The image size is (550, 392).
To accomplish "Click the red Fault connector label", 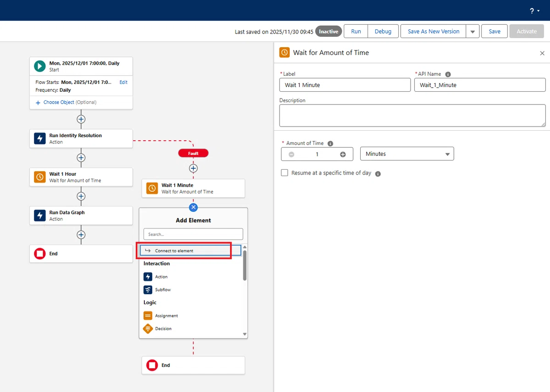I will pyautogui.click(x=193, y=153).
